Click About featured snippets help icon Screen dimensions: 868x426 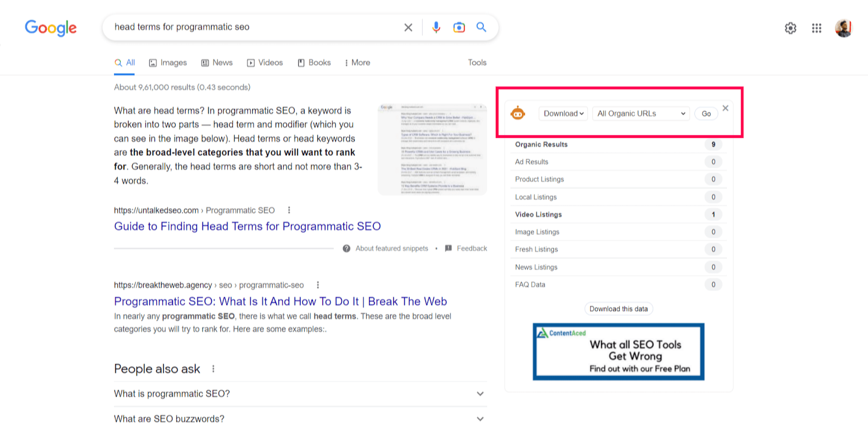[x=346, y=249]
